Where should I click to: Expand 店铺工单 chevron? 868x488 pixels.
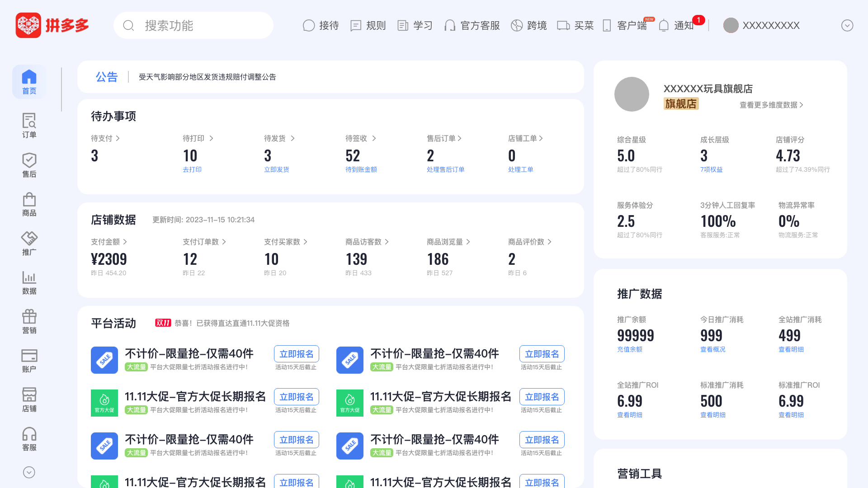[x=541, y=138]
